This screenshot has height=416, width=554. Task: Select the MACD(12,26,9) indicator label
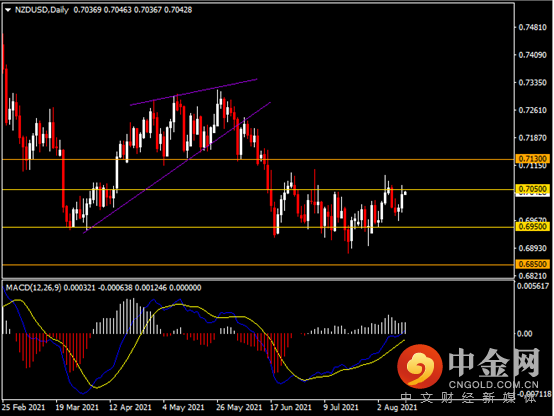pyautogui.click(x=33, y=288)
